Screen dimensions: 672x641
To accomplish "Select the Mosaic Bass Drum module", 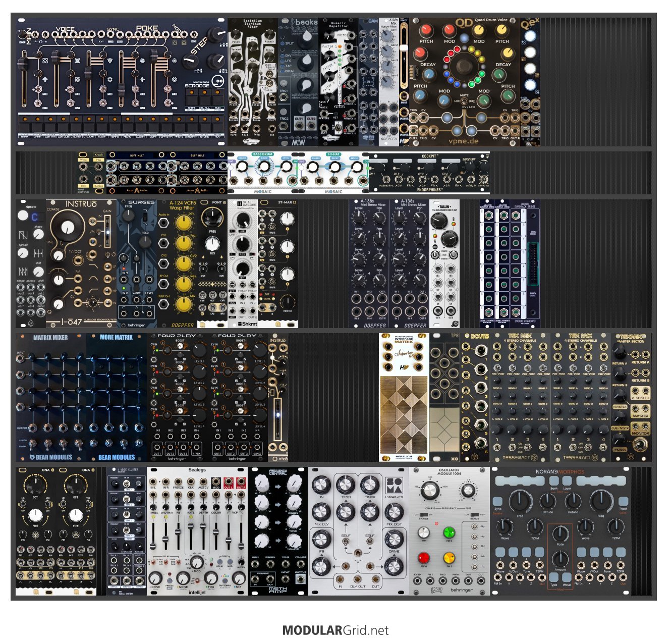I will pyautogui.click(x=263, y=173).
